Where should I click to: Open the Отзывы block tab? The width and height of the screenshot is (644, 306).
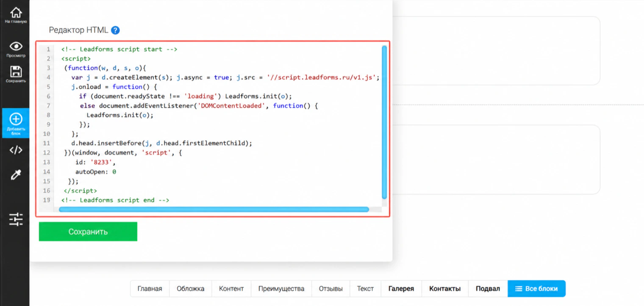tap(330, 289)
